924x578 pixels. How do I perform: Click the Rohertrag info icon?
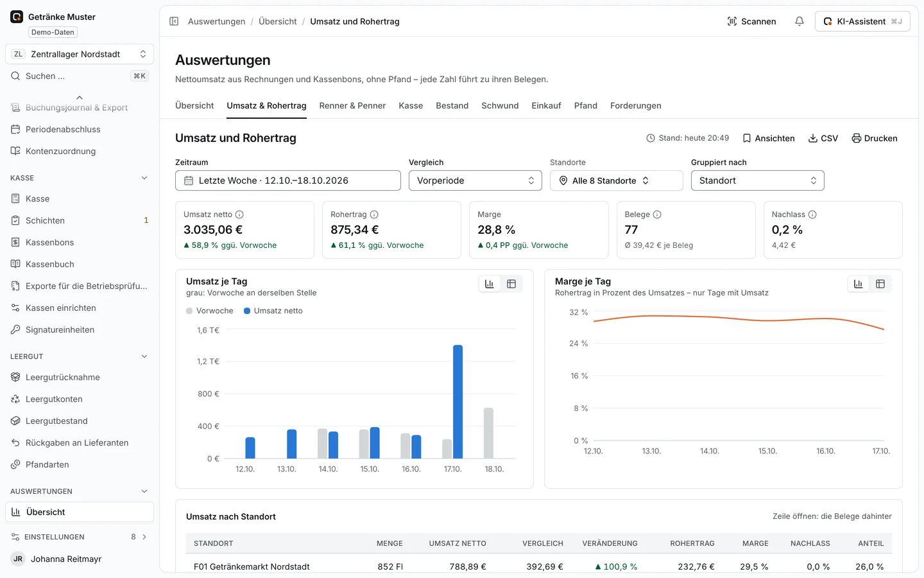[374, 215]
